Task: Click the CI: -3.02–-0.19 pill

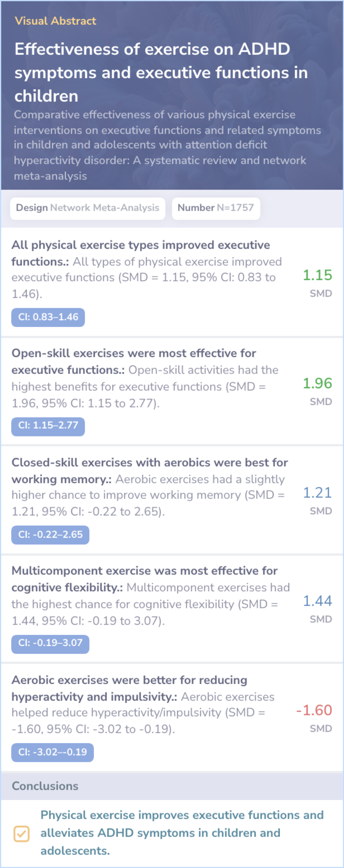Action: (x=53, y=752)
